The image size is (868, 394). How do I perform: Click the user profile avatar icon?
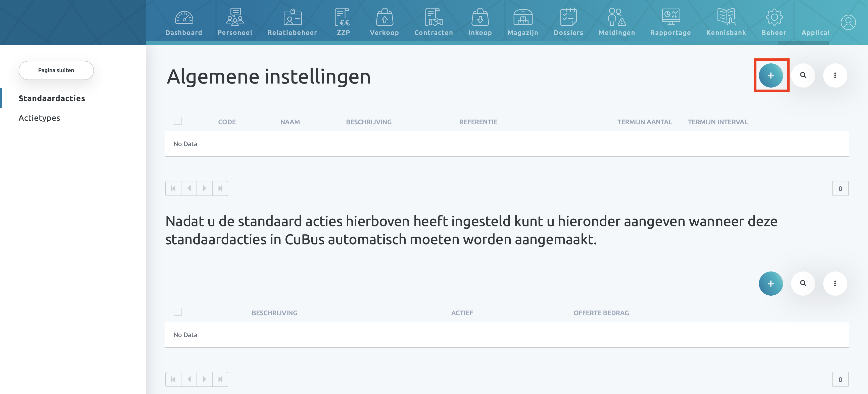point(848,23)
